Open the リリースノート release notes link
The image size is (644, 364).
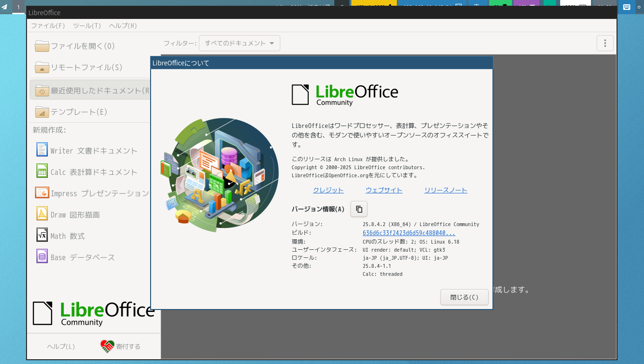446,190
